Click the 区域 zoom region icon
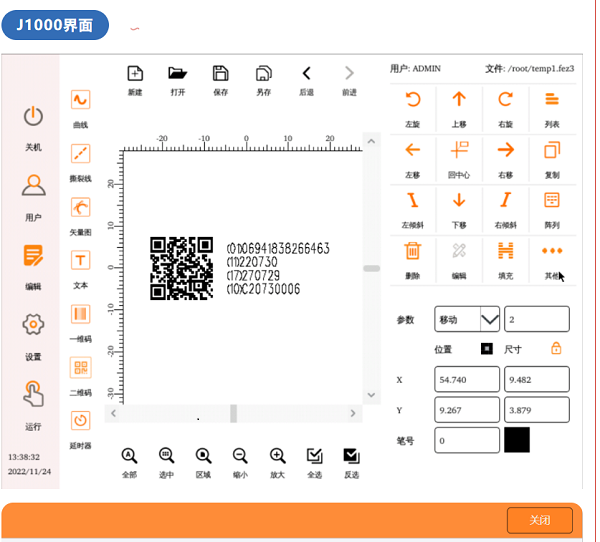The image size is (600, 542). [203, 455]
